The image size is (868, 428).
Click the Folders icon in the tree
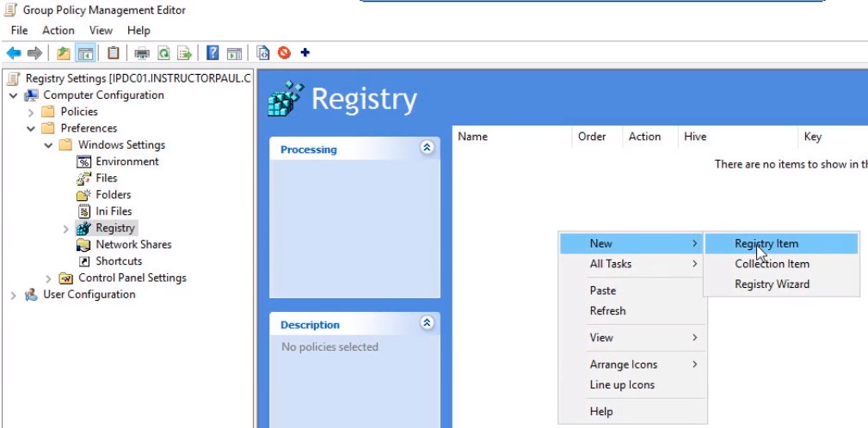coord(83,194)
